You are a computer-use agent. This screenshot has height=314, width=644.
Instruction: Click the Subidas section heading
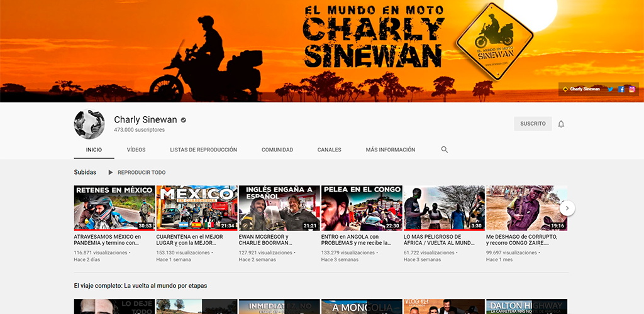pyautogui.click(x=85, y=172)
